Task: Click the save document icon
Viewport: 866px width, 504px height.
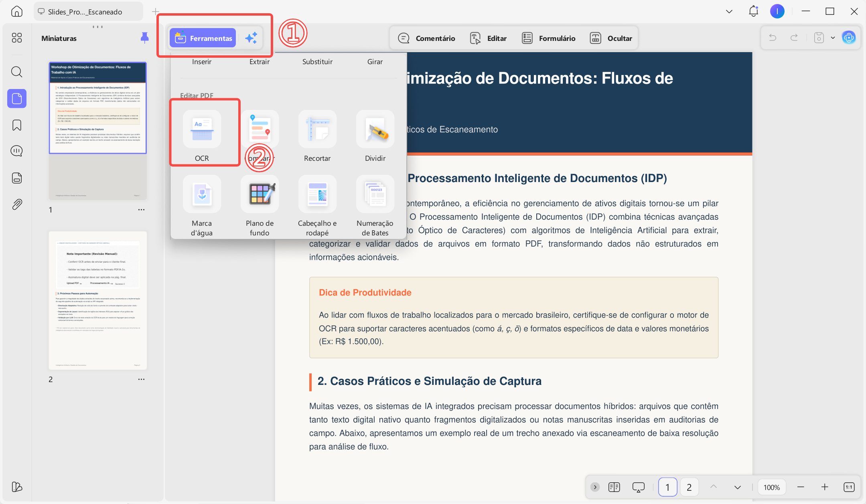Action: [819, 38]
